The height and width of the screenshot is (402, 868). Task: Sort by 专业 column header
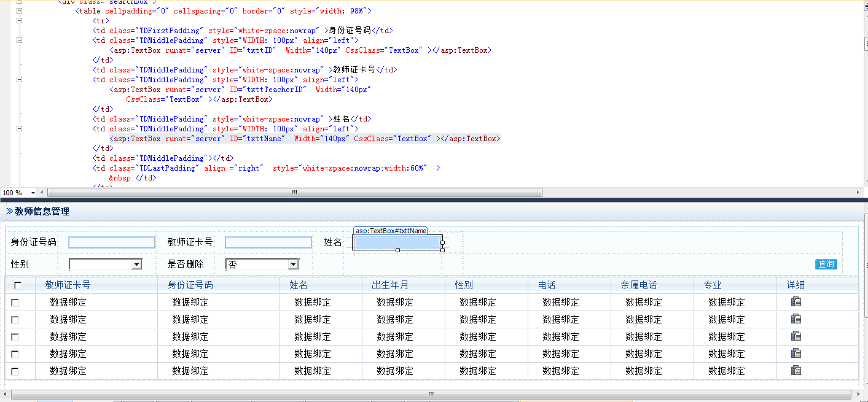click(713, 285)
